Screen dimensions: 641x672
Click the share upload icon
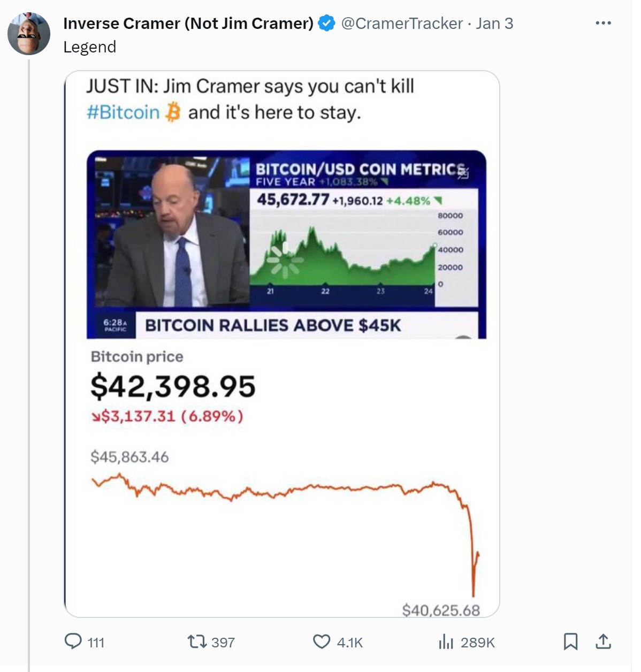coord(603,642)
